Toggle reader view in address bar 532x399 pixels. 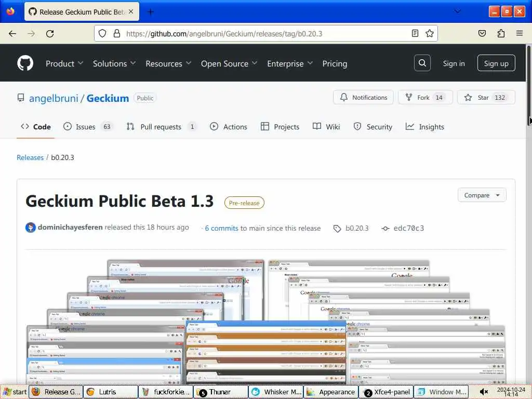[415, 33]
